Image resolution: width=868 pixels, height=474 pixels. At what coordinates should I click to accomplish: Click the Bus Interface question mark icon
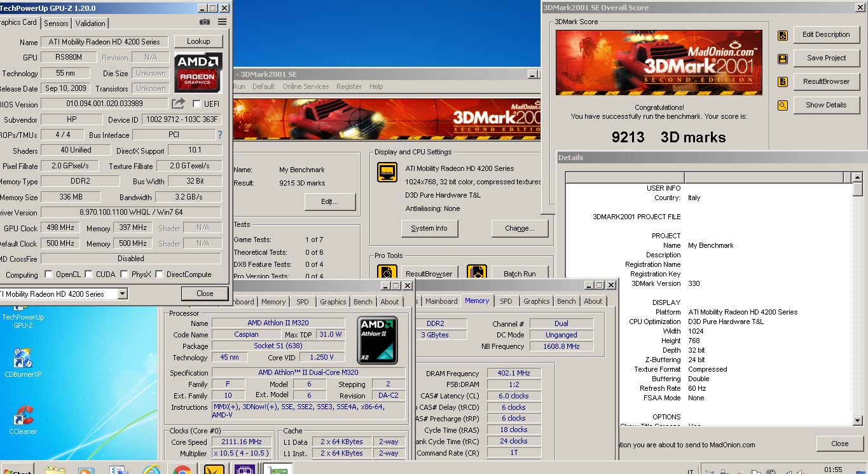[220, 135]
